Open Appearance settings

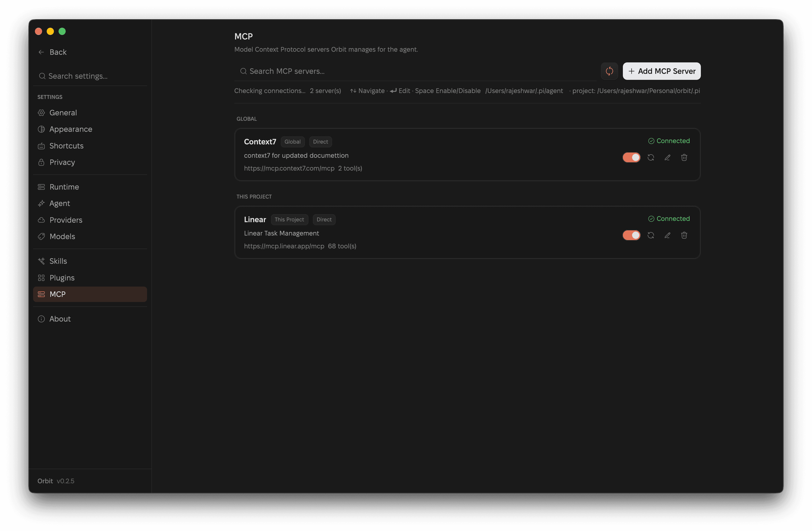pyautogui.click(x=90, y=129)
